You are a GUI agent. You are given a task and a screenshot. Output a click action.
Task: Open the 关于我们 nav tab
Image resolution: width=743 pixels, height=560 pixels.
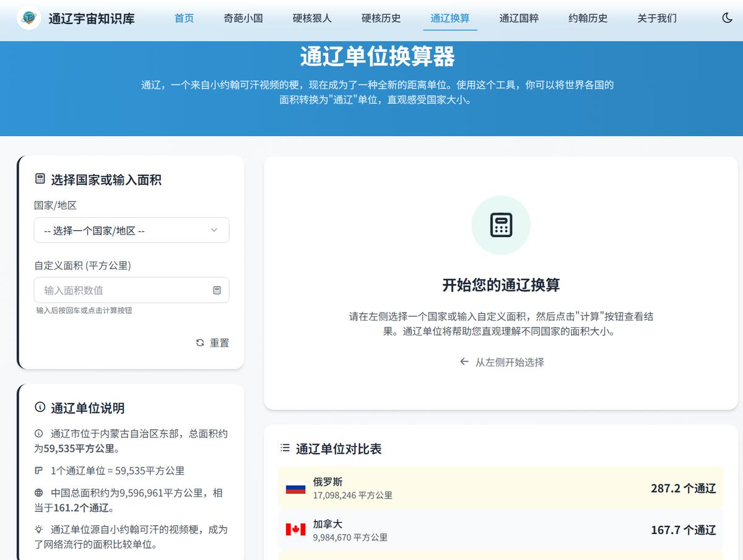pyautogui.click(x=657, y=19)
